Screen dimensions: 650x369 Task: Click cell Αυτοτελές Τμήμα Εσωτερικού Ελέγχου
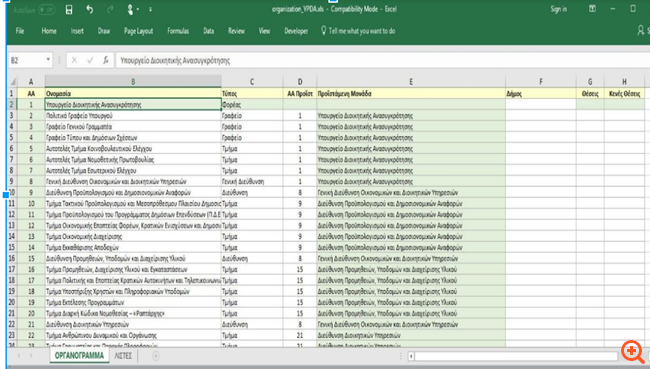click(133, 170)
